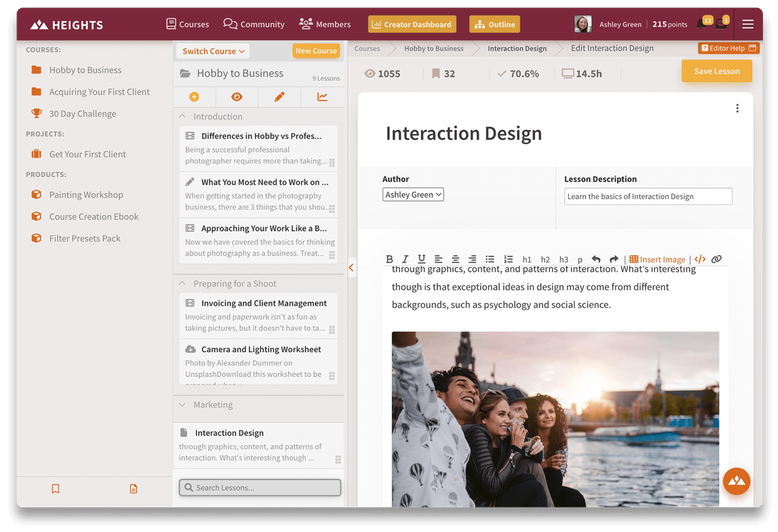Viewport: 778px width, 532px height.
Task: Save the lesson with Save Lesson
Action: point(717,71)
